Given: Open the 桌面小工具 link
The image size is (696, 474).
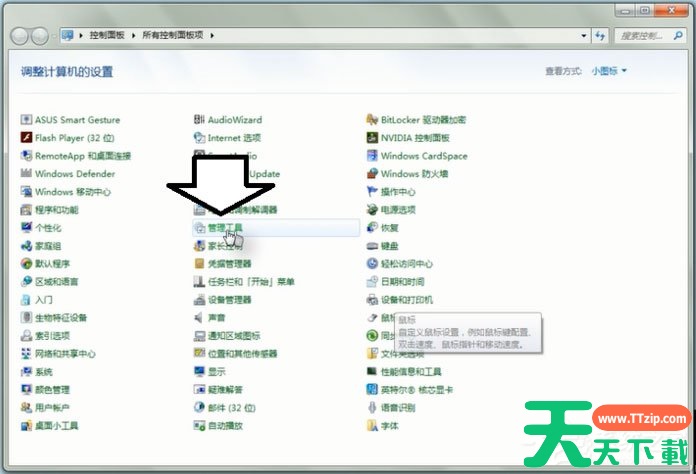Looking at the screenshot, I should 57,426.
